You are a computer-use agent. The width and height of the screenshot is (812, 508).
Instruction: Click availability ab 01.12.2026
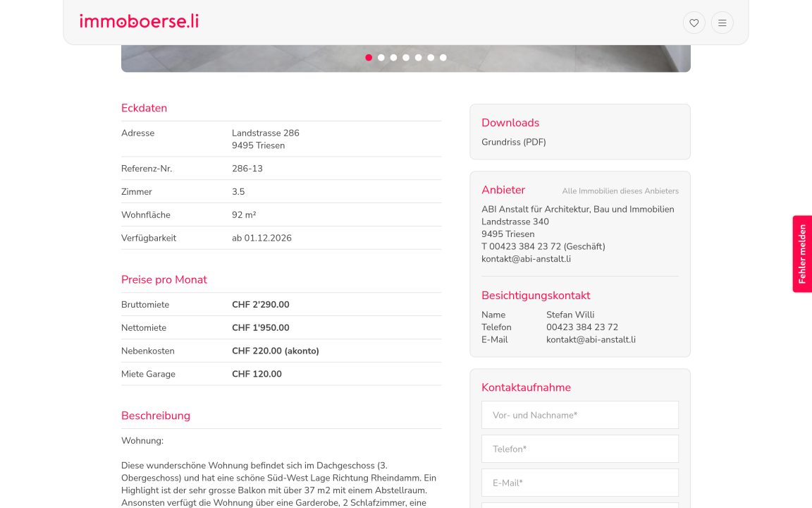click(262, 238)
